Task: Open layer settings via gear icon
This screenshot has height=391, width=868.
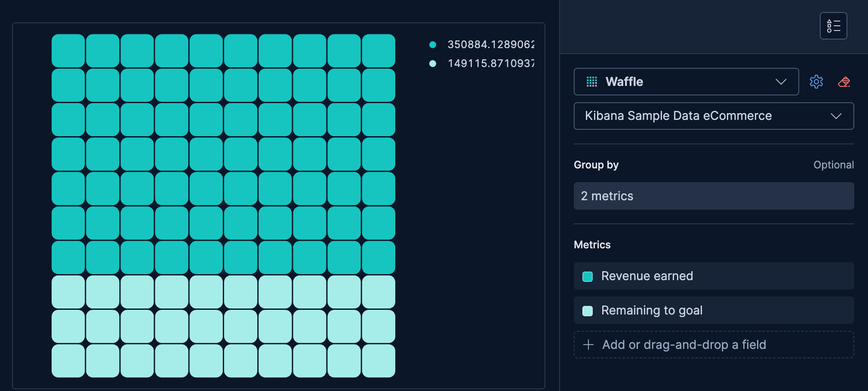Action: coord(816,82)
